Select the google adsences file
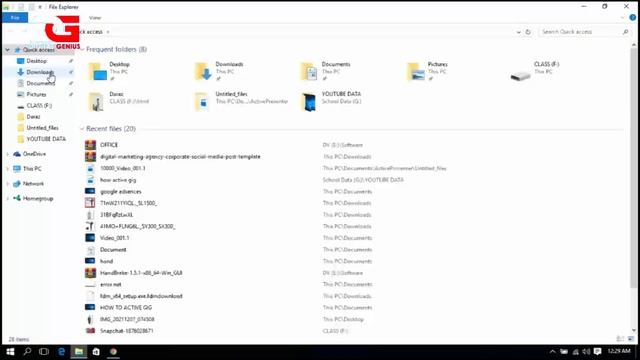Screen dimensions: 640x360 [x=120, y=191]
